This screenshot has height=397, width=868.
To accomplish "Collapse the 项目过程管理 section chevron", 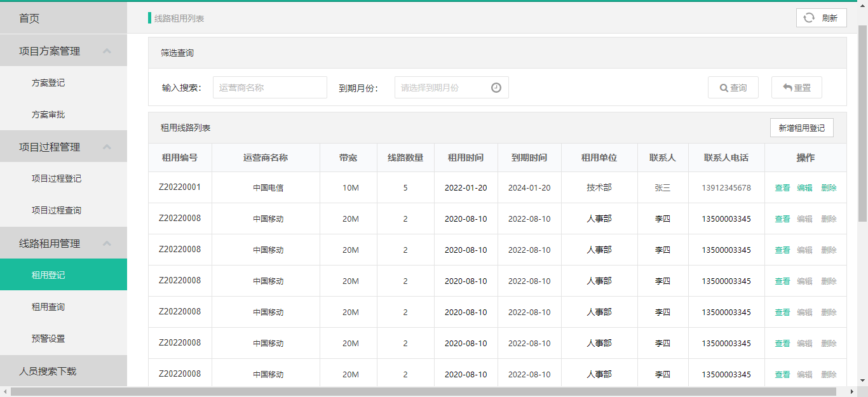I will click(x=107, y=147).
